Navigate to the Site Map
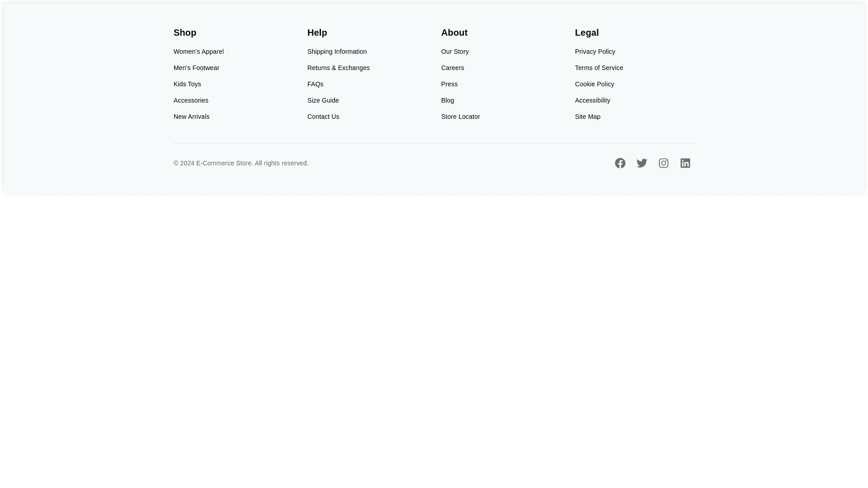Image resolution: width=868 pixels, height=488 pixels. 587,117
